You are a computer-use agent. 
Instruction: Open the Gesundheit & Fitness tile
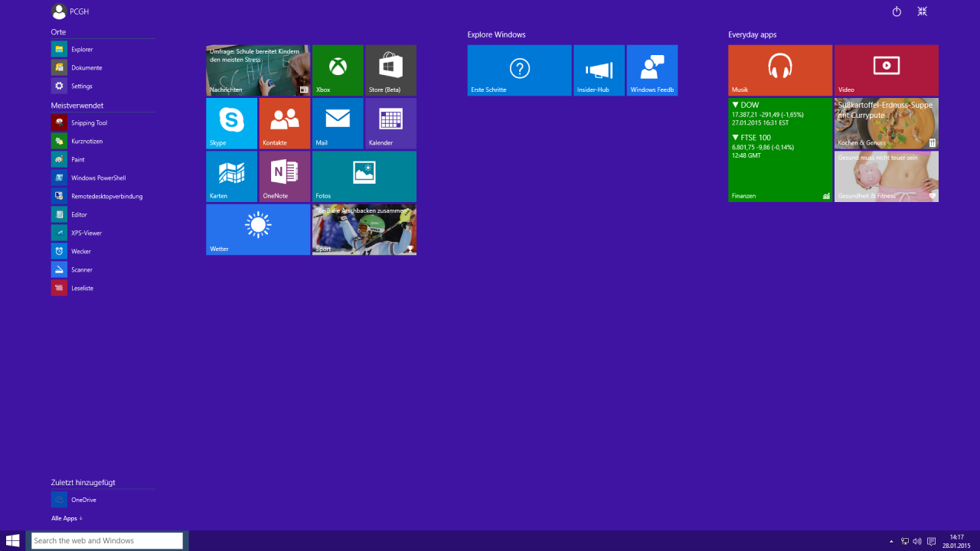[886, 176]
